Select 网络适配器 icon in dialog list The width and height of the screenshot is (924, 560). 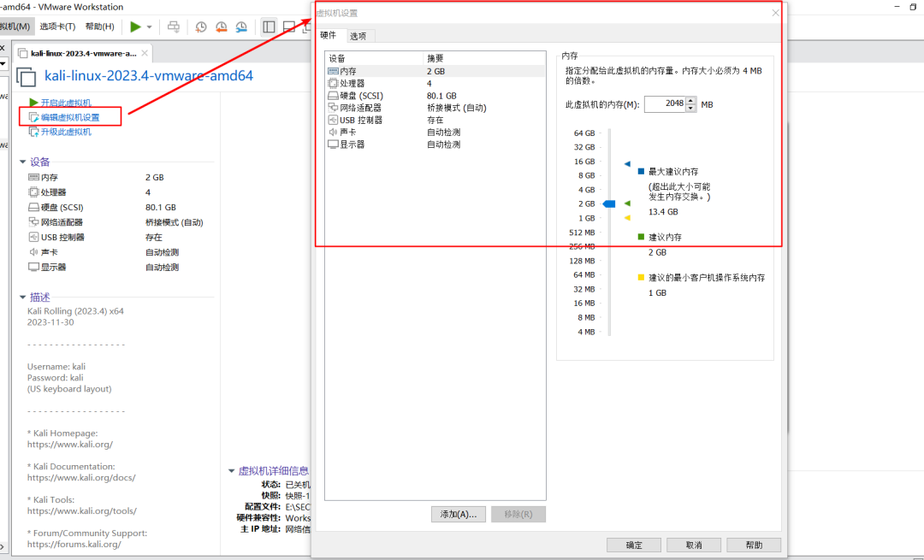click(333, 108)
